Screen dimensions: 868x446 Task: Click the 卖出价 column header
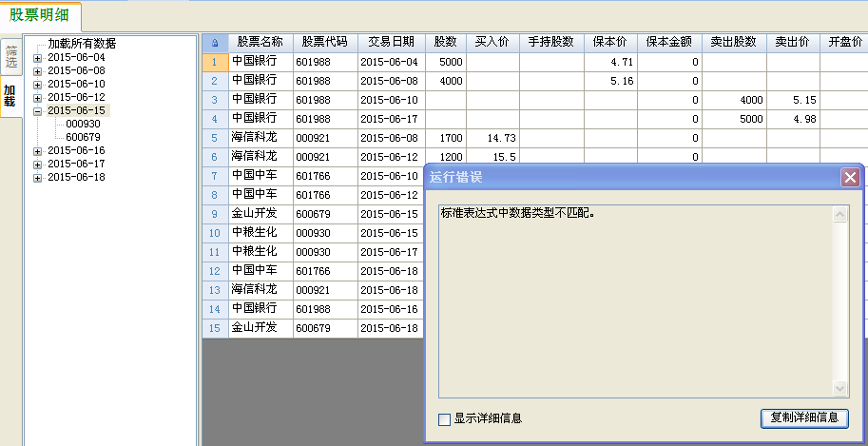(793, 43)
